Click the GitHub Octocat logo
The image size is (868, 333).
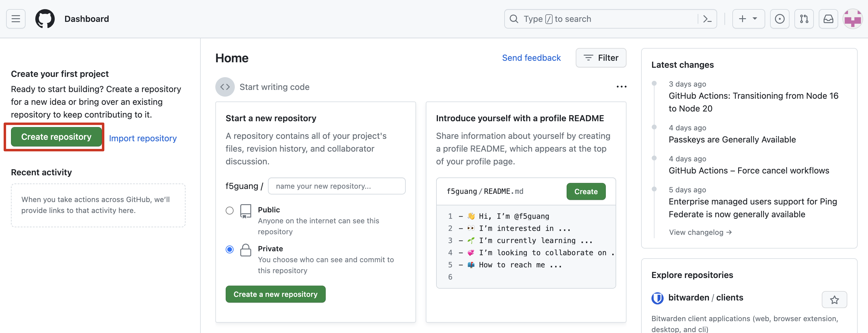(45, 19)
